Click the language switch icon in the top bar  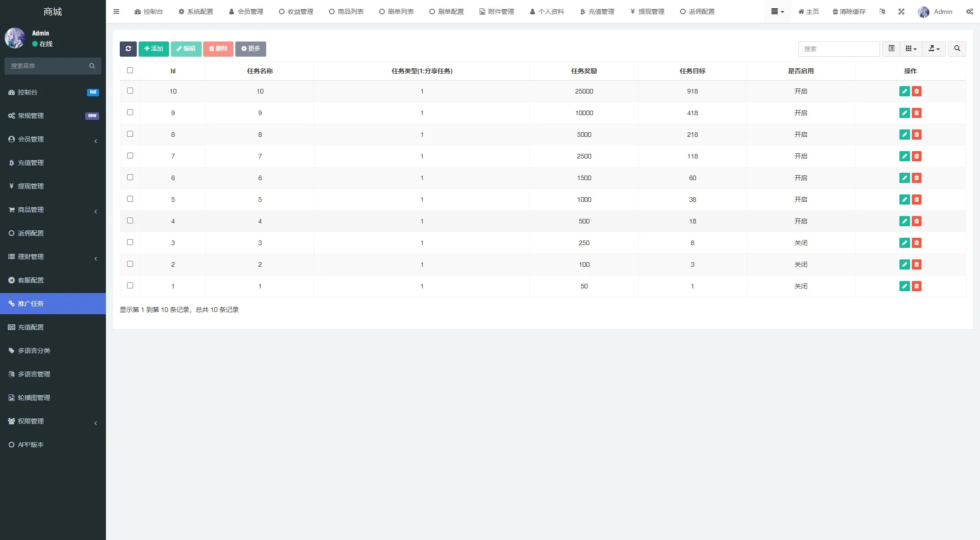click(x=882, y=12)
